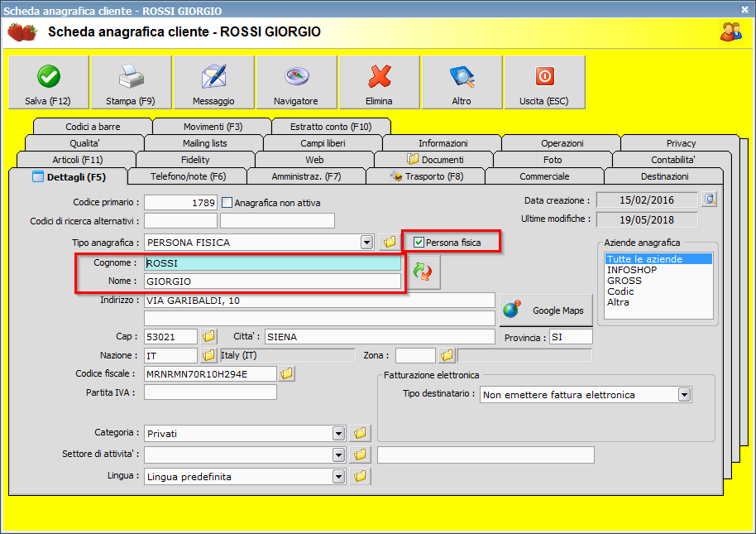Switch to the Codici a barre tab
756x534 pixels.
pyautogui.click(x=93, y=127)
